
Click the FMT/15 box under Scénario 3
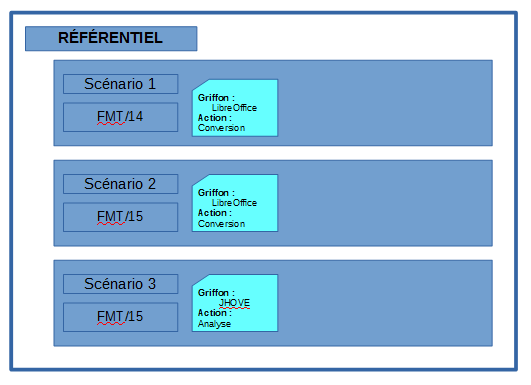120,317
